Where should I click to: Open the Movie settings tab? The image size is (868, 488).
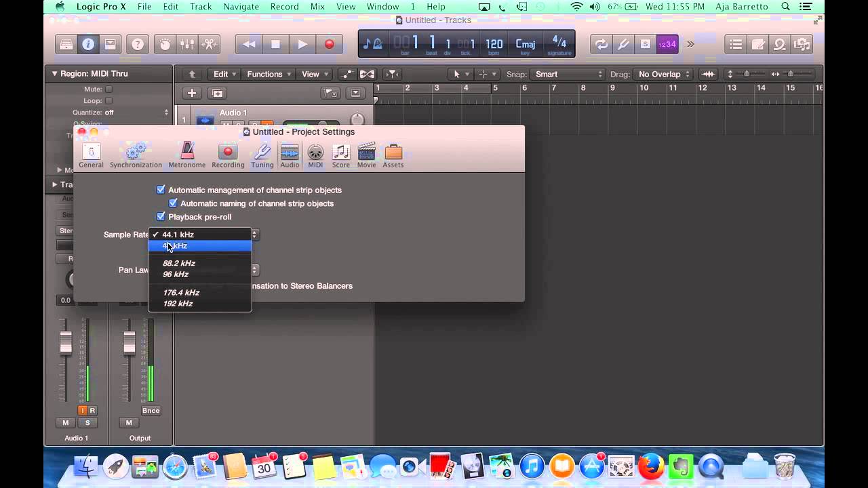(367, 155)
